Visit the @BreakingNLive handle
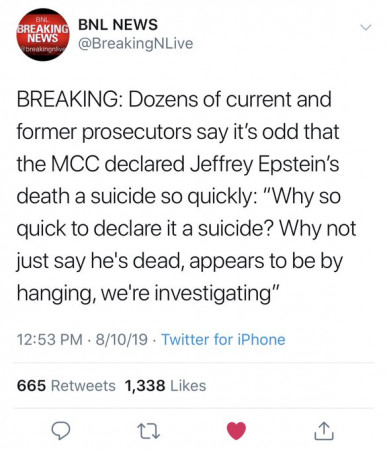 pyautogui.click(x=135, y=44)
